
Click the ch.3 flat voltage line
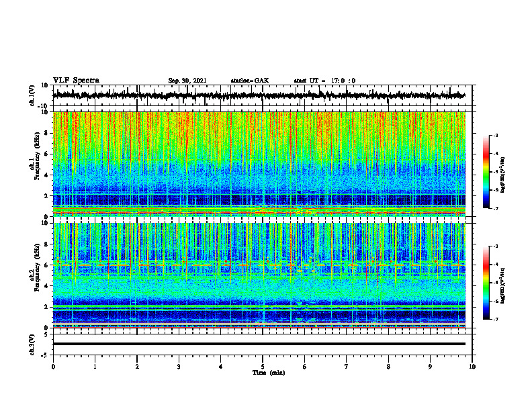259,344
